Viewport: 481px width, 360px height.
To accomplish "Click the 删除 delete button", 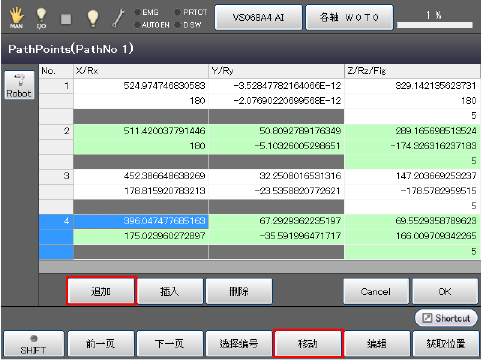I will click(239, 292).
